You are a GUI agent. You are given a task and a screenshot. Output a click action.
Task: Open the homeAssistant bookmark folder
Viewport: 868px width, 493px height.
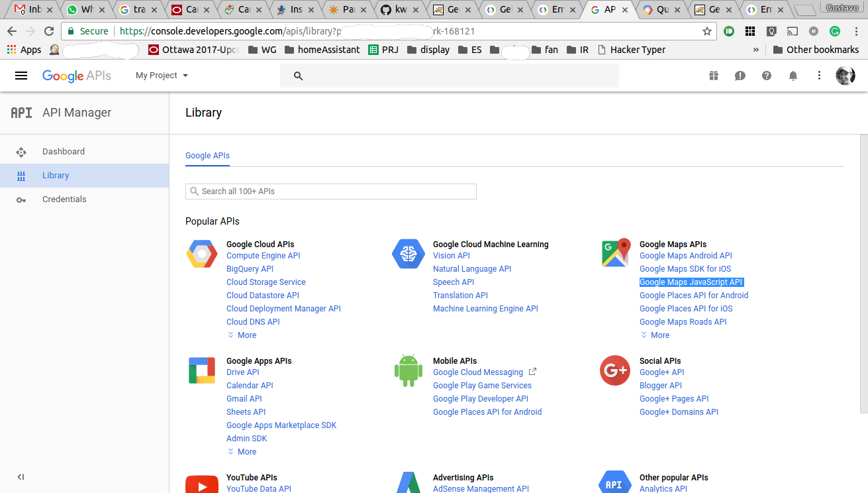click(x=322, y=50)
